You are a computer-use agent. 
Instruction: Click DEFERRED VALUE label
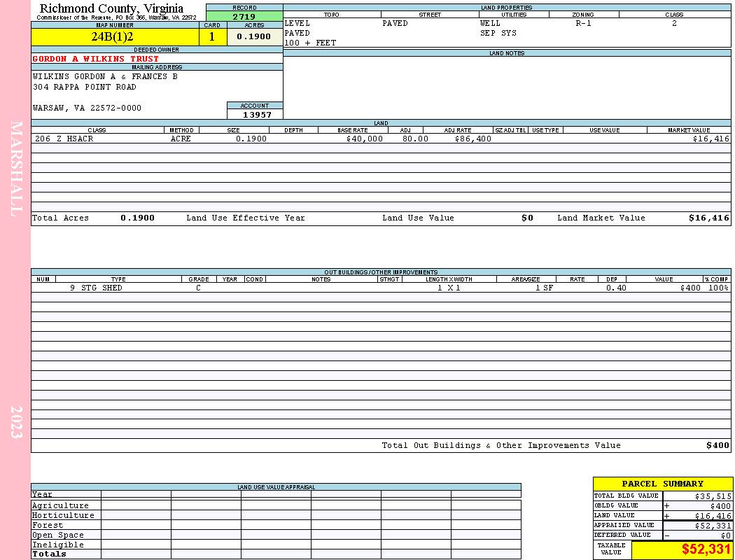tap(622, 535)
